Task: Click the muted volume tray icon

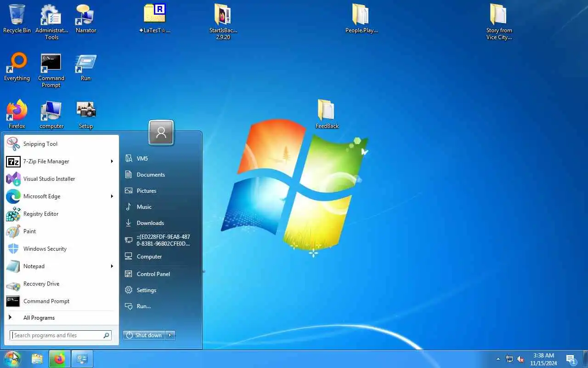Action: tap(521, 359)
